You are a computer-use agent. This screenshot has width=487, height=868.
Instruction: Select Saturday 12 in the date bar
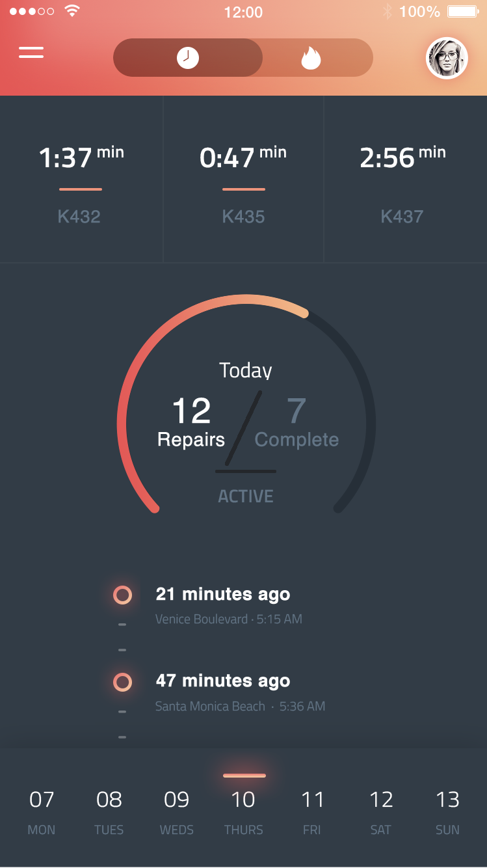(381, 810)
